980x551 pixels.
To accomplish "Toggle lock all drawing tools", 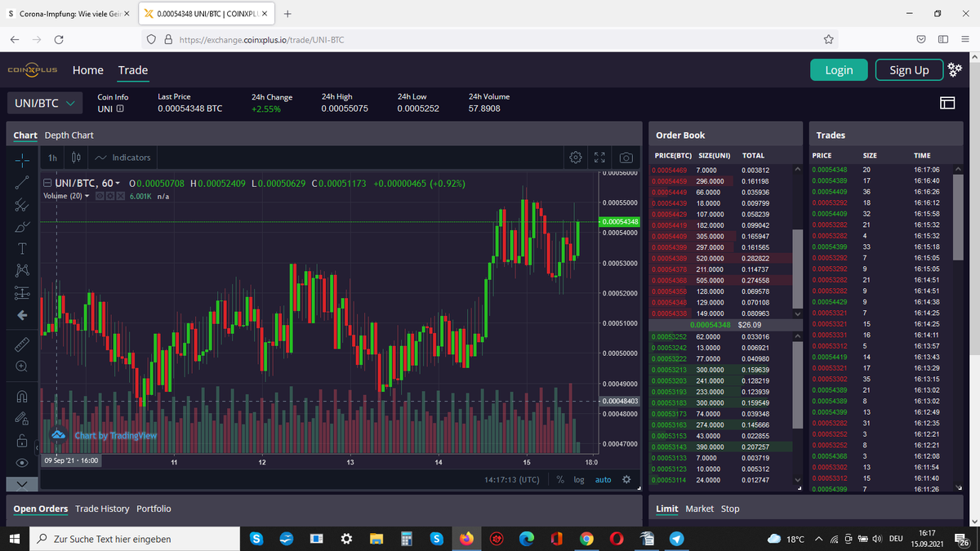I will [x=23, y=441].
